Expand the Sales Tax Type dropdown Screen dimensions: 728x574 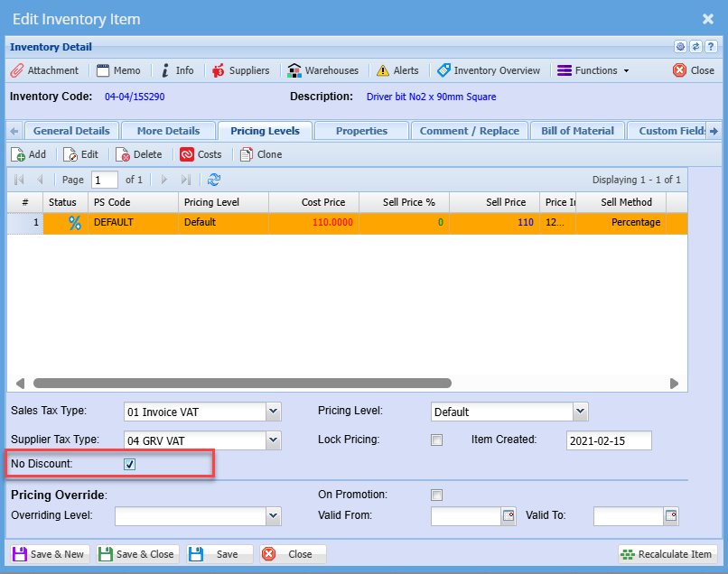274,412
